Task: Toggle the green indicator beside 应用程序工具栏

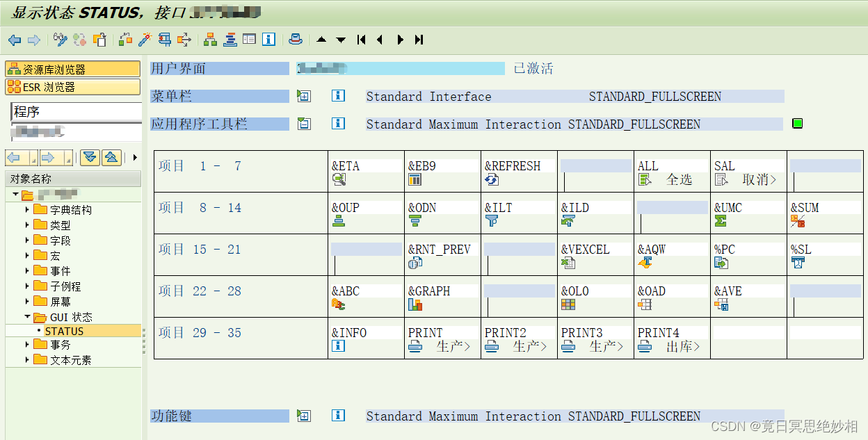Action: click(797, 123)
